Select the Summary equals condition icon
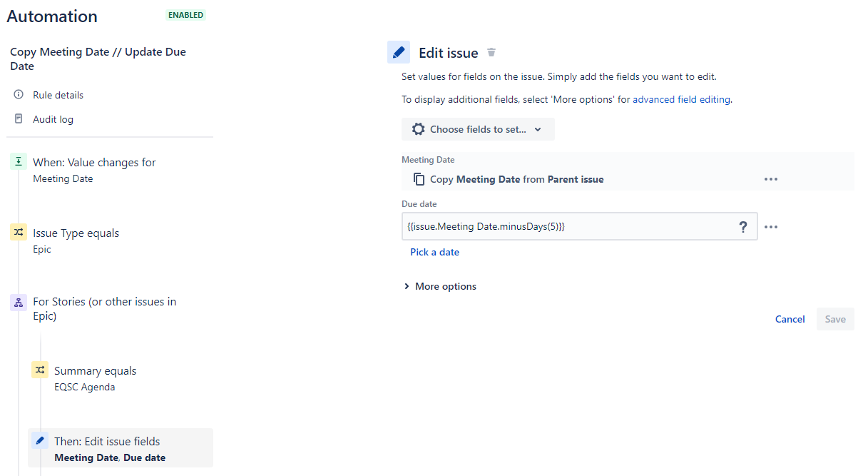This screenshot has height=476, width=868. 40,370
